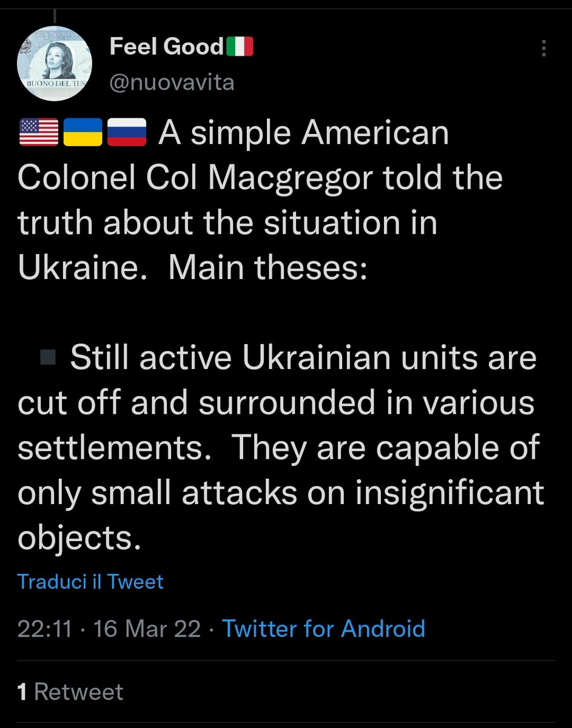Click the Ukrainian flag emoji

click(x=82, y=133)
